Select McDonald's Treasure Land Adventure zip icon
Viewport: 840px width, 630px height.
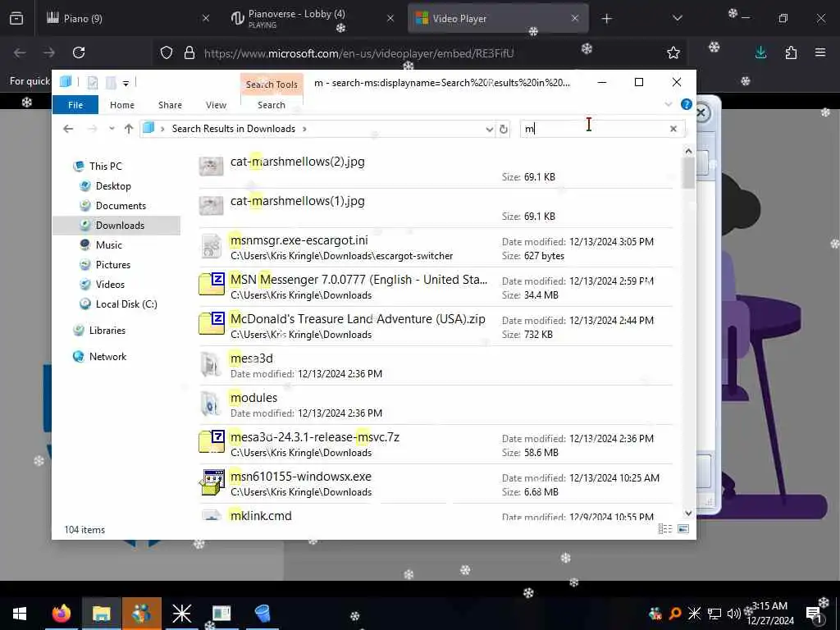(x=212, y=323)
